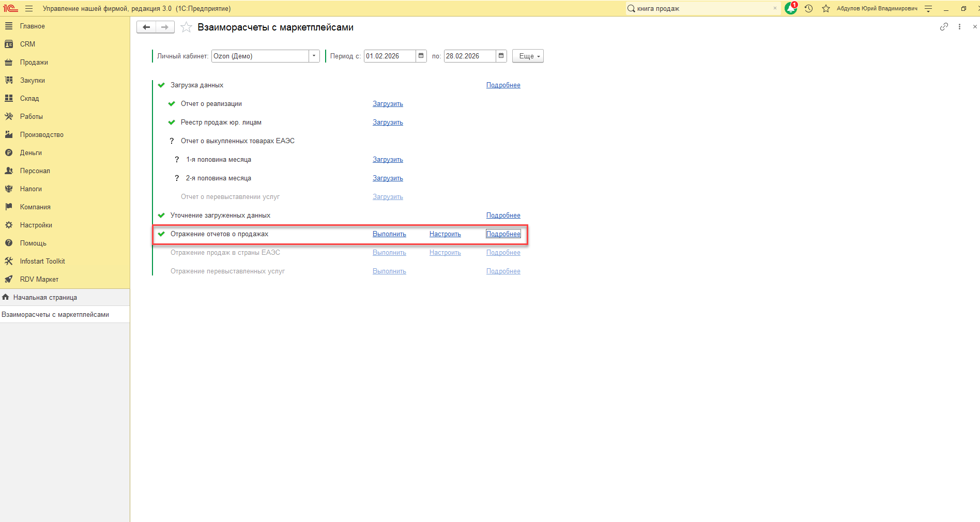Open calendar for period end date

(x=501, y=56)
